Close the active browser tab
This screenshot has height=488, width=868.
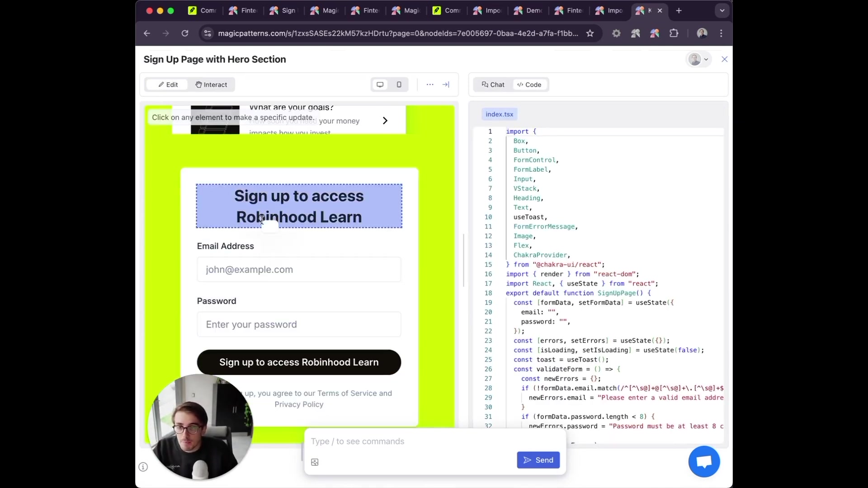[660, 10]
